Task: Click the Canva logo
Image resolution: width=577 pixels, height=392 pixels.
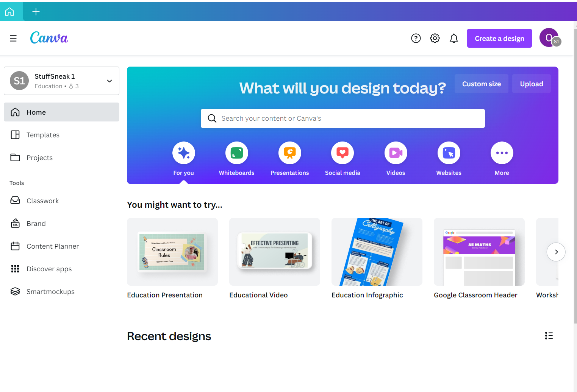Action: click(49, 38)
